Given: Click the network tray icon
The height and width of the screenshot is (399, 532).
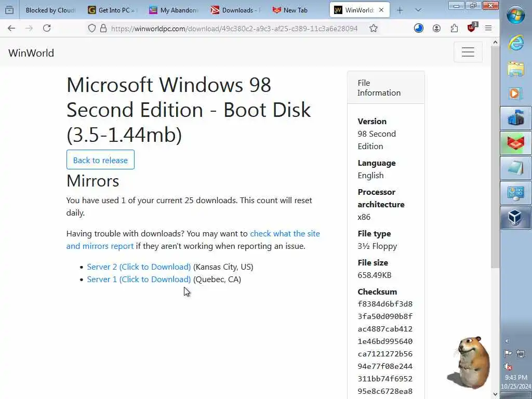Looking at the screenshot, I should [521, 354].
